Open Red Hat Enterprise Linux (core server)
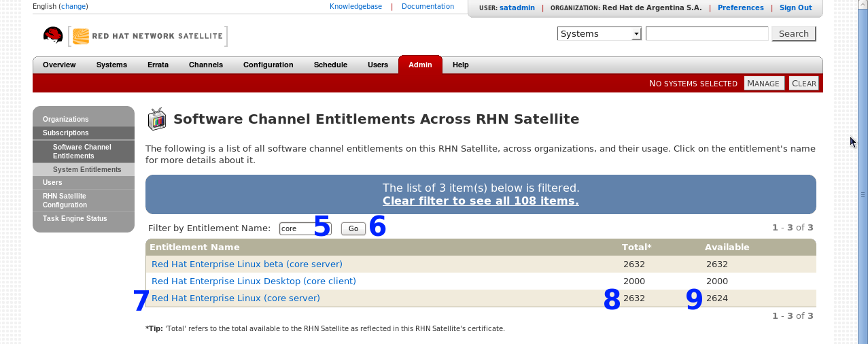 236,298
